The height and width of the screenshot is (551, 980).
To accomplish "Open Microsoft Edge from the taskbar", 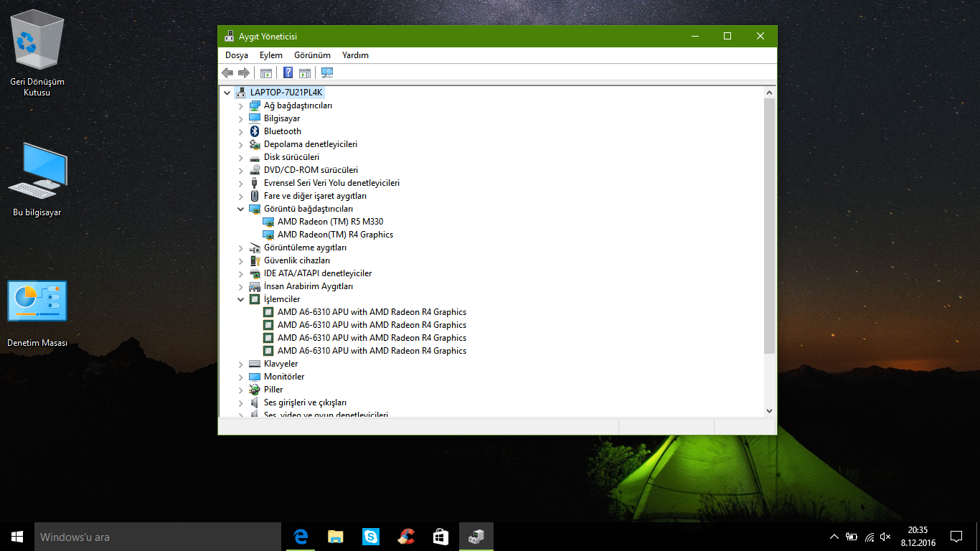I will (x=301, y=537).
